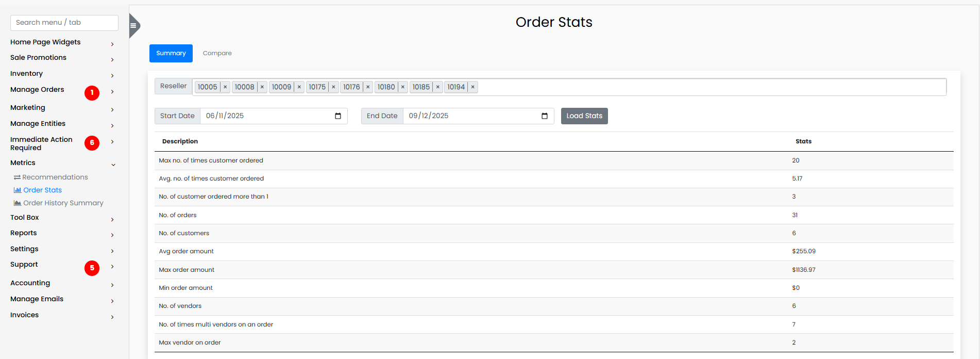
Task: Open Start Date calendar picker icon
Action: coord(338,116)
